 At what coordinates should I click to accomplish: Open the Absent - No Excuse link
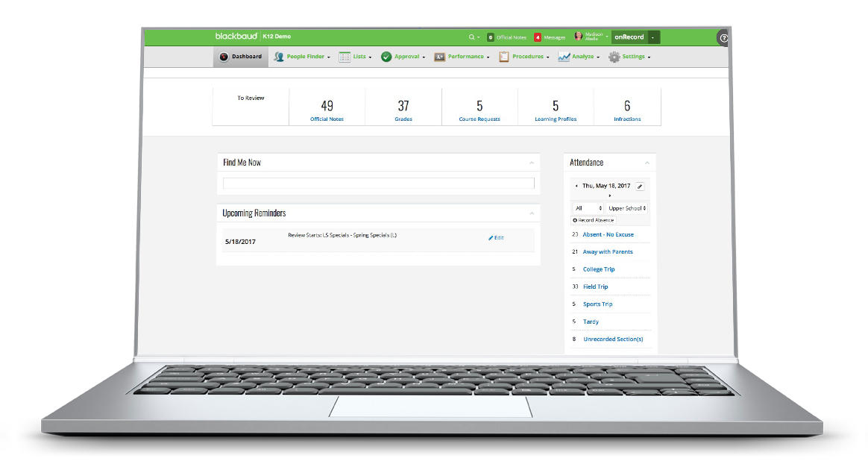tap(610, 234)
